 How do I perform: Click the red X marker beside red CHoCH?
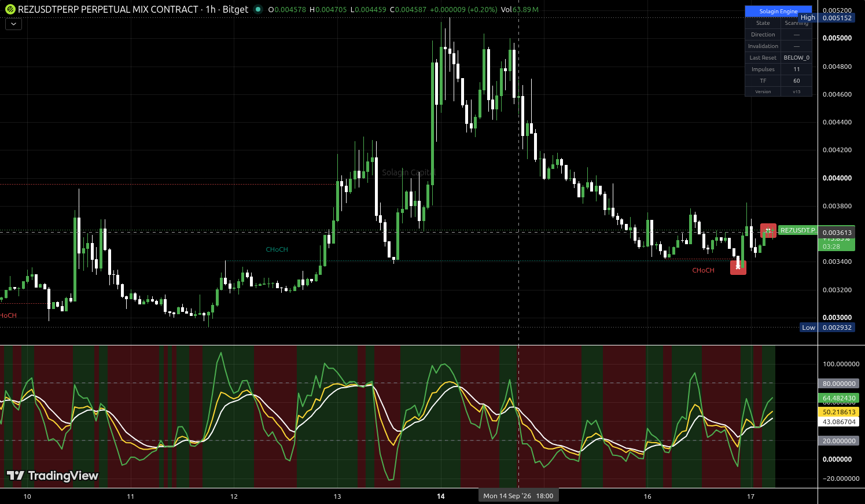[x=738, y=267]
